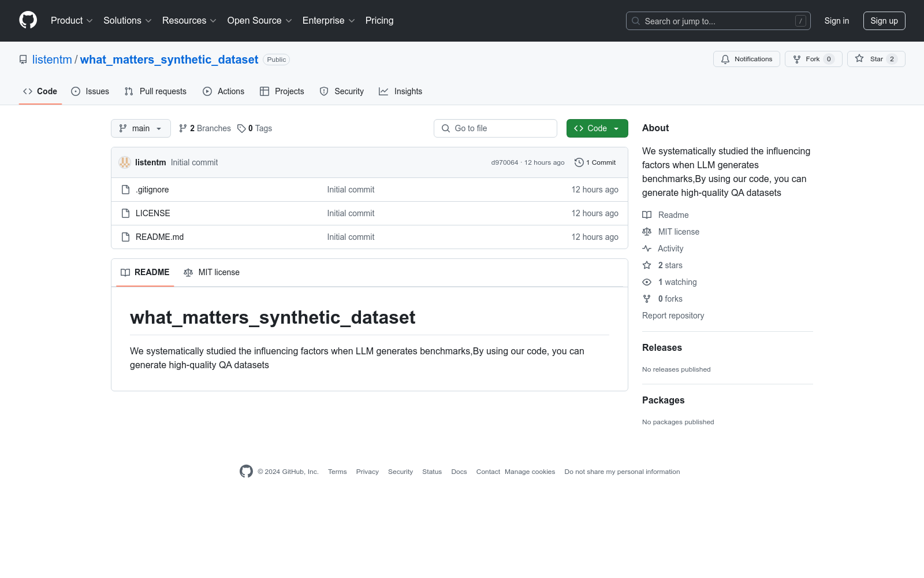
Task: Click the search magnifier in header
Action: click(636, 21)
